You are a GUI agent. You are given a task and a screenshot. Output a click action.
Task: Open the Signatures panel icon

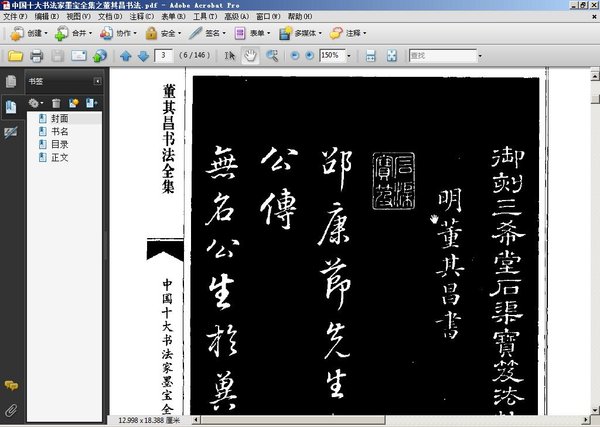11,132
